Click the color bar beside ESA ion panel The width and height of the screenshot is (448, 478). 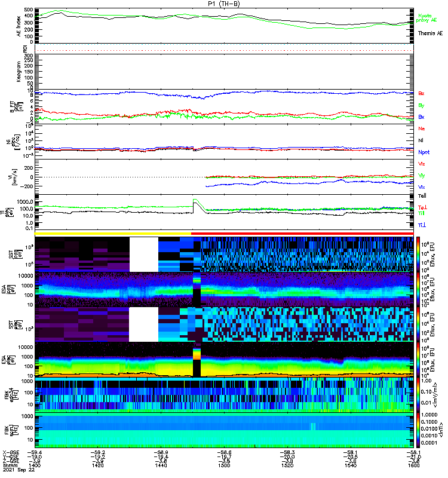pyautogui.click(x=418, y=289)
